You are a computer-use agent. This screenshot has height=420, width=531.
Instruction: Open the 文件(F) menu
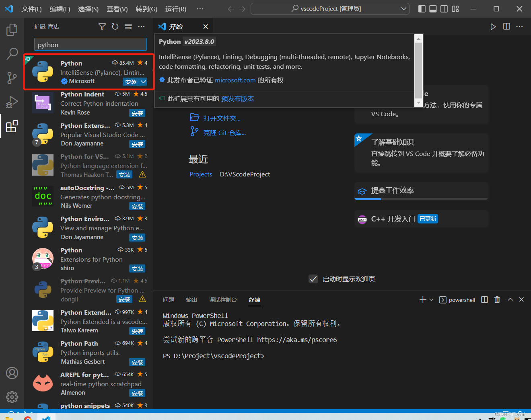pyautogui.click(x=31, y=9)
